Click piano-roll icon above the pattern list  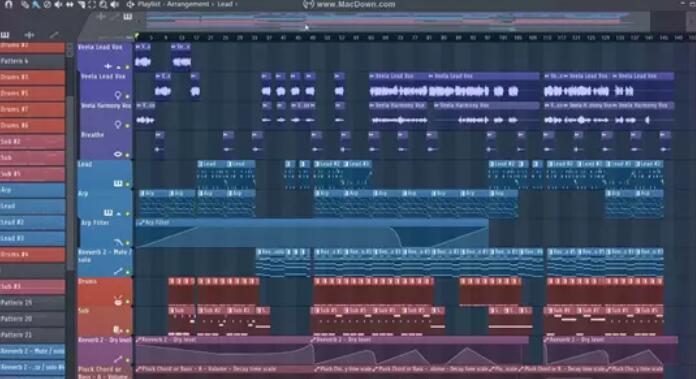coord(5,35)
